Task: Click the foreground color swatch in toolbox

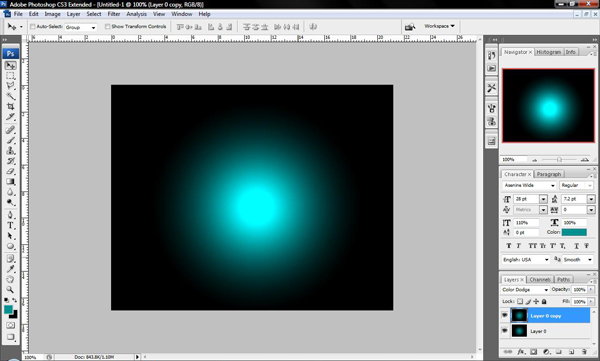Action: tap(8, 310)
